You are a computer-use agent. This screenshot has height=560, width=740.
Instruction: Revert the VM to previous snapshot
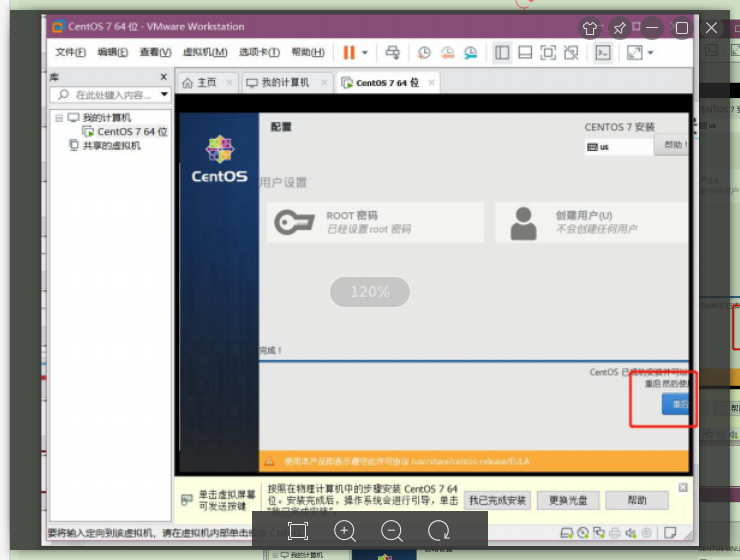(x=447, y=52)
